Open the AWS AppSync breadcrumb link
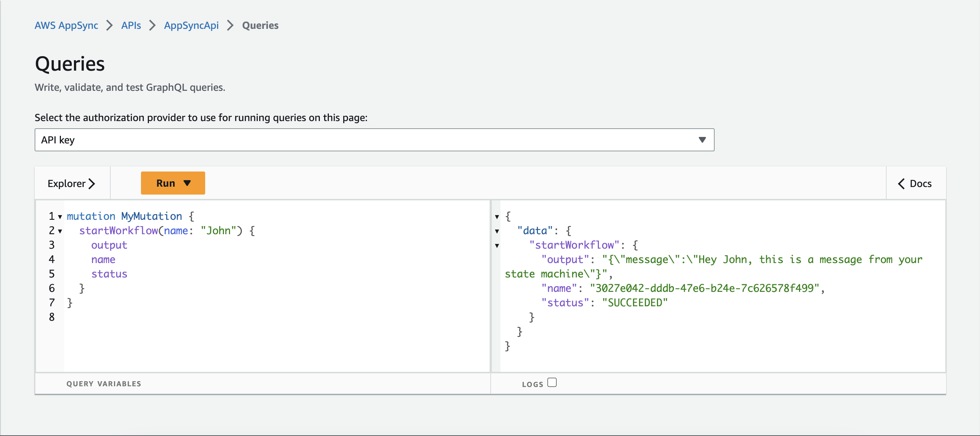The width and height of the screenshot is (980, 436). pos(66,26)
